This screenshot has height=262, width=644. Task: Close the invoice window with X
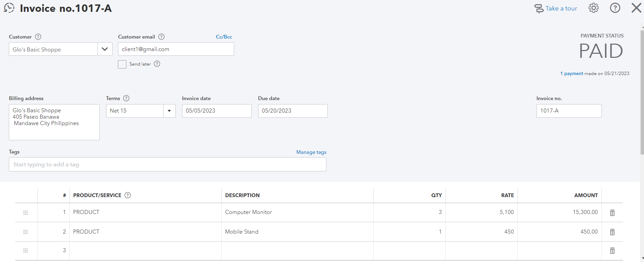tap(636, 8)
